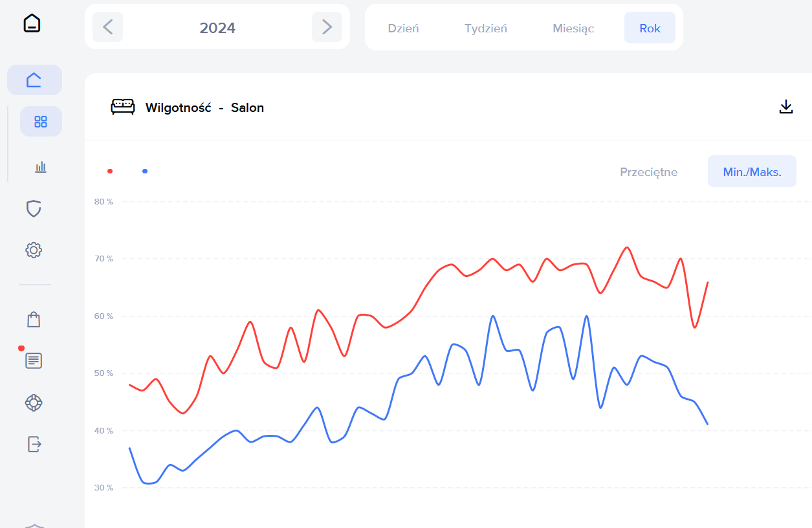Open the support lifebuoy icon
The height and width of the screenshot is (528, 812).
coord(34,402)
